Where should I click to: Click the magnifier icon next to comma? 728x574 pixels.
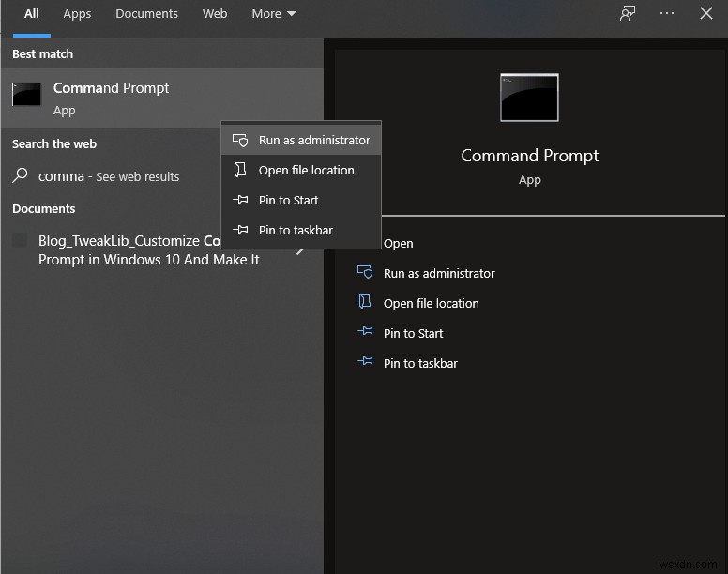pyautogui.click(x=20, y=175)
